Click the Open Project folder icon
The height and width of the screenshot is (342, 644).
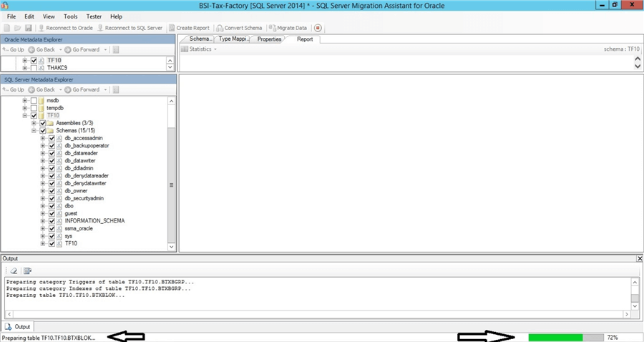tap(18, 28)
